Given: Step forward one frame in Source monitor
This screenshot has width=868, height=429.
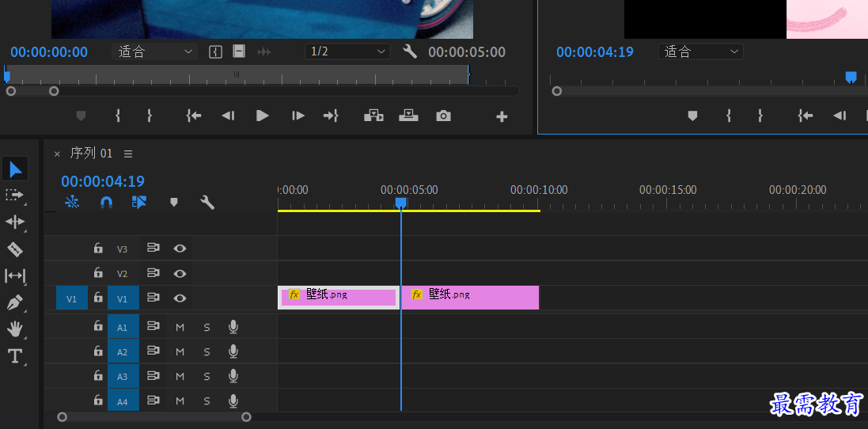Looking at the screenshot, I should point(298,116).
